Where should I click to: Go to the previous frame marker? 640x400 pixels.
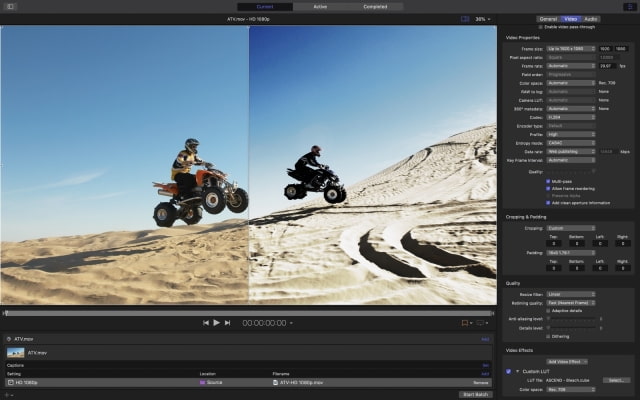point(206,323)
